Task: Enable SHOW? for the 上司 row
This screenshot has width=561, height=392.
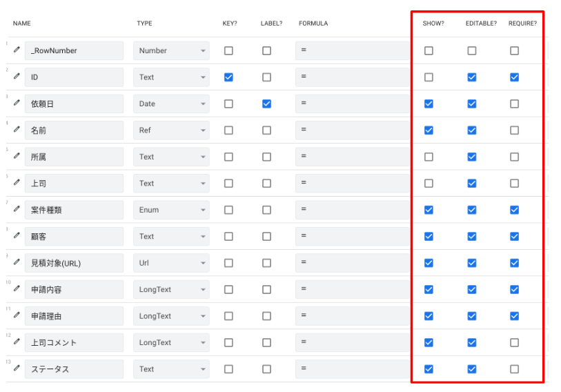Action: point(429,184)
